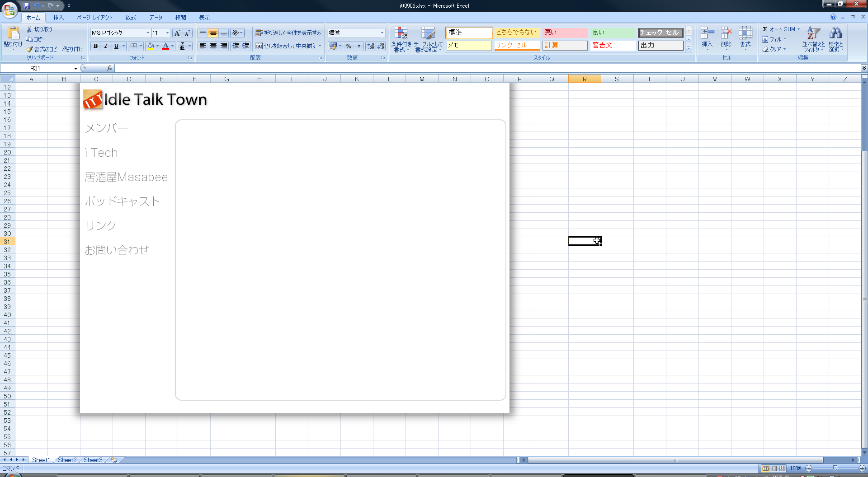Expand the cell styles gallery More arrow
Screen dimensions: 868x477
[689, 48]
